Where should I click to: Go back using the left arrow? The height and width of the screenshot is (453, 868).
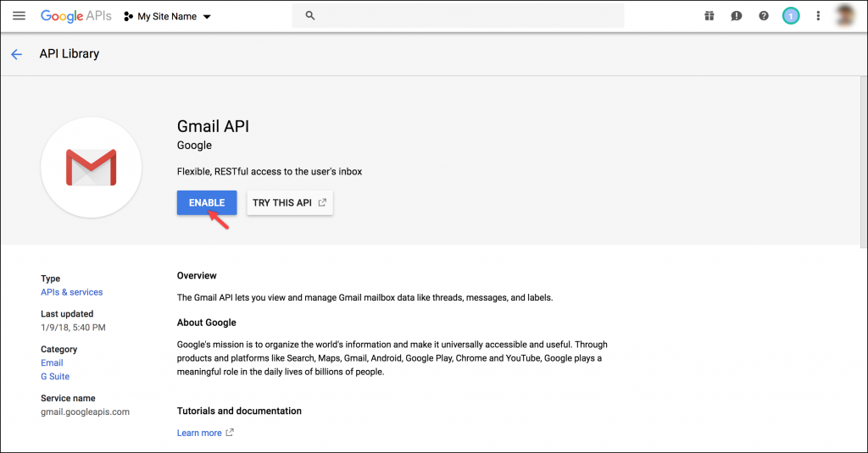pos(16,54)
